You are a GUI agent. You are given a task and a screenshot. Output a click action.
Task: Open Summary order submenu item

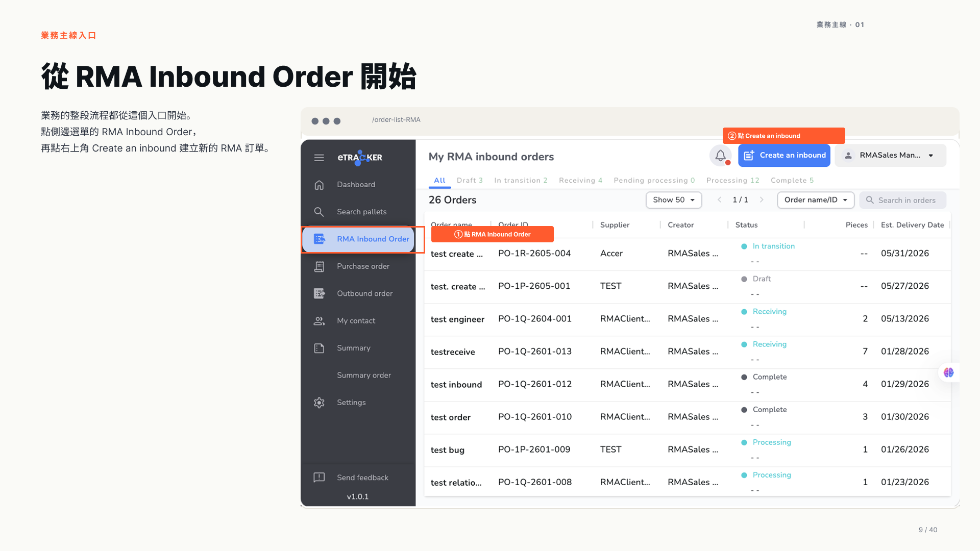coord(363,375)
